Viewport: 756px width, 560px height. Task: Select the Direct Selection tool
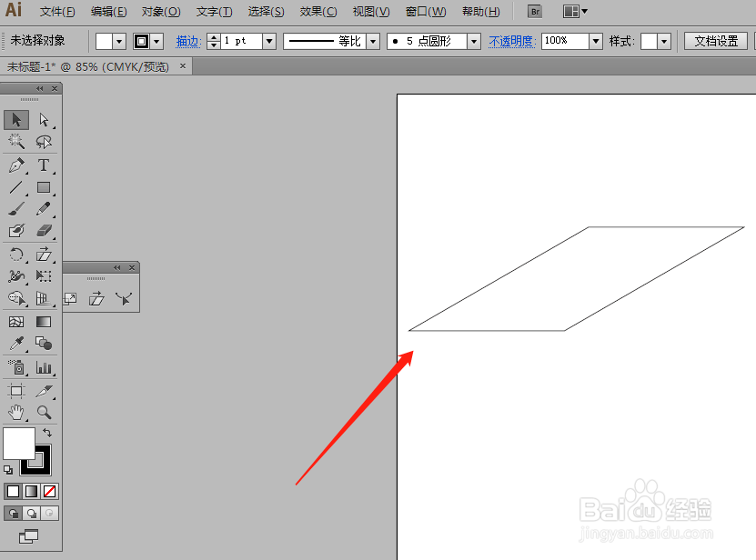tap(44, 119)
